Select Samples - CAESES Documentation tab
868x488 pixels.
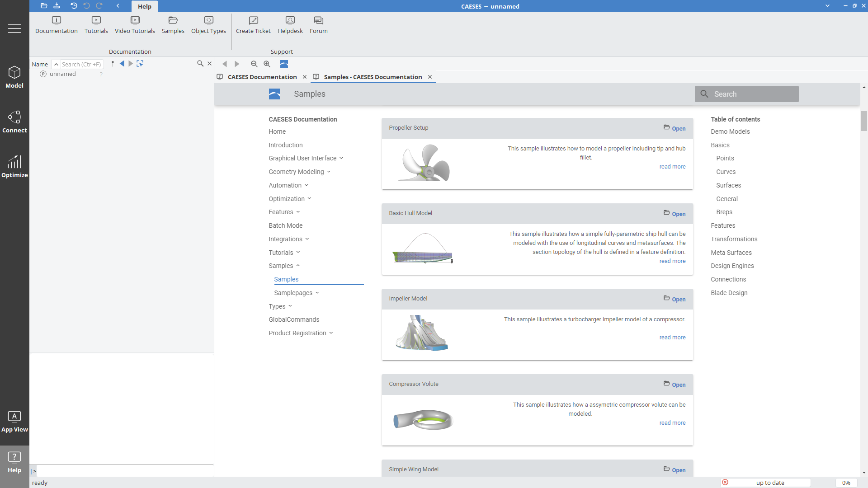[x=373, y=77]
